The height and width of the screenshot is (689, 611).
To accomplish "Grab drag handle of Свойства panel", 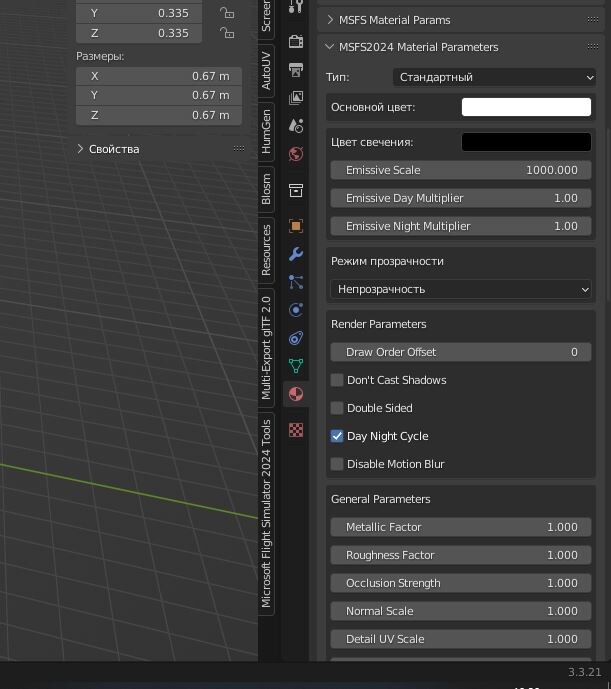I will pos(239,149).
